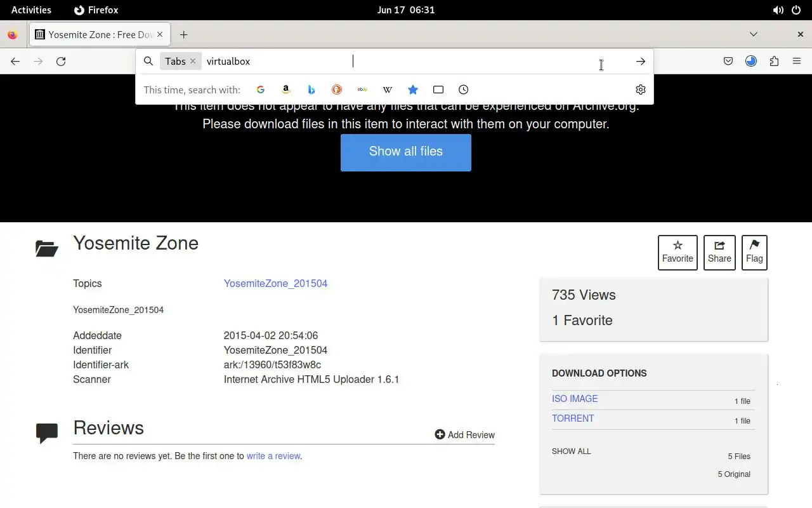Open Firefox View pinned icon

pos(12,34)
